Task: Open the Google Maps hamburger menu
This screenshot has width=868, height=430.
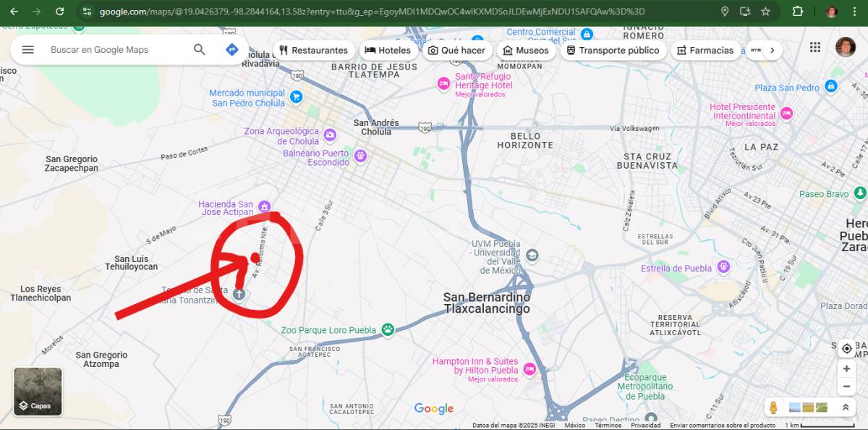Action: pos(27,50)
